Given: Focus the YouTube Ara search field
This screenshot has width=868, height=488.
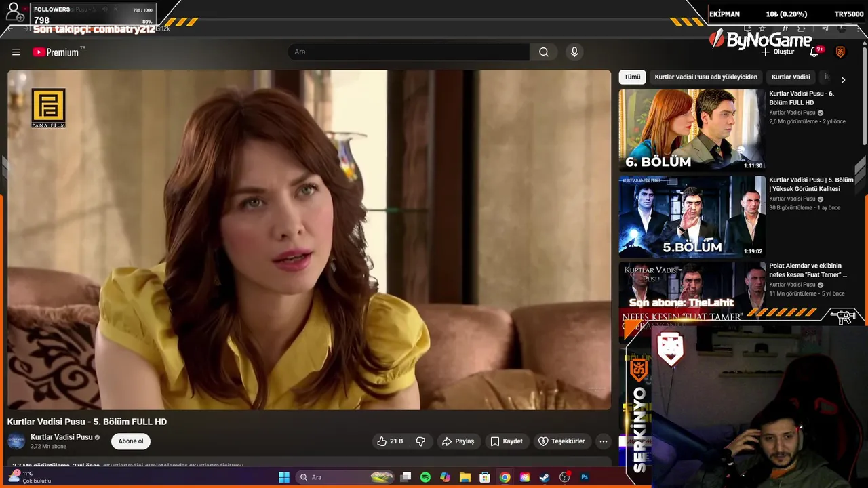Looking at the screenshot, I should click(x=409, y=52).
